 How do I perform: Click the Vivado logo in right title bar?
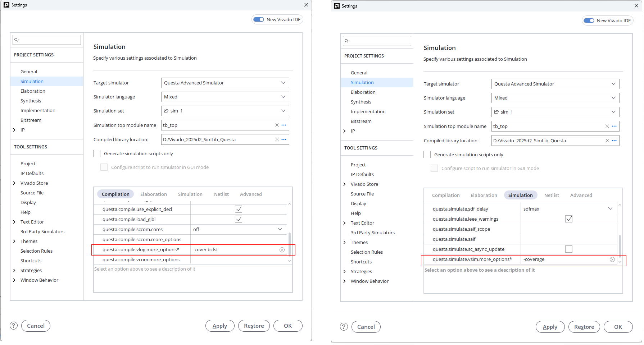point(337,6)
